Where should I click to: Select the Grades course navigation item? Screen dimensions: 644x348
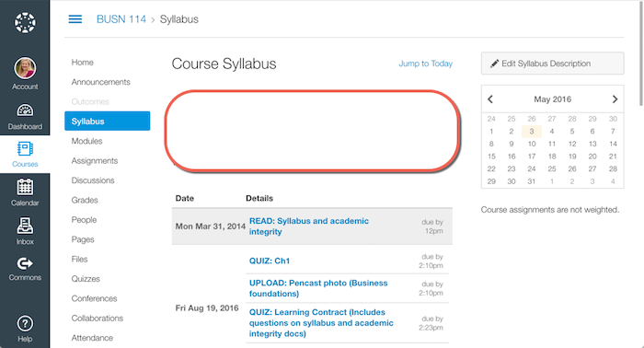(x=85, y=200)
